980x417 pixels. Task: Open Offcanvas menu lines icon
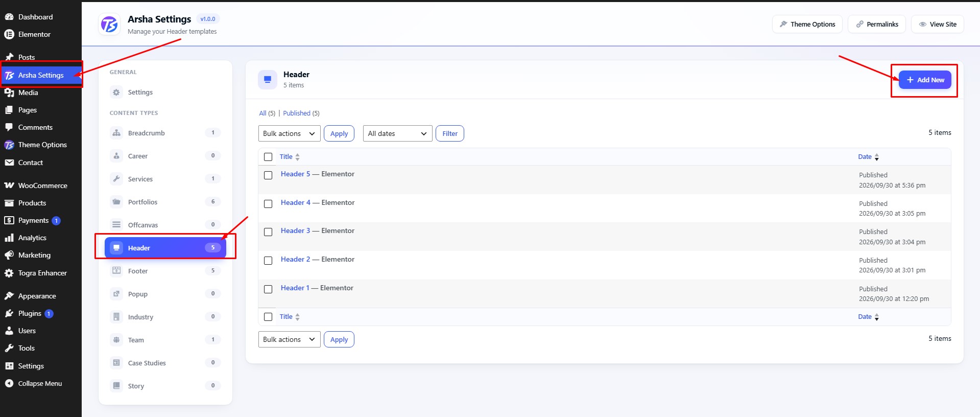116,225
